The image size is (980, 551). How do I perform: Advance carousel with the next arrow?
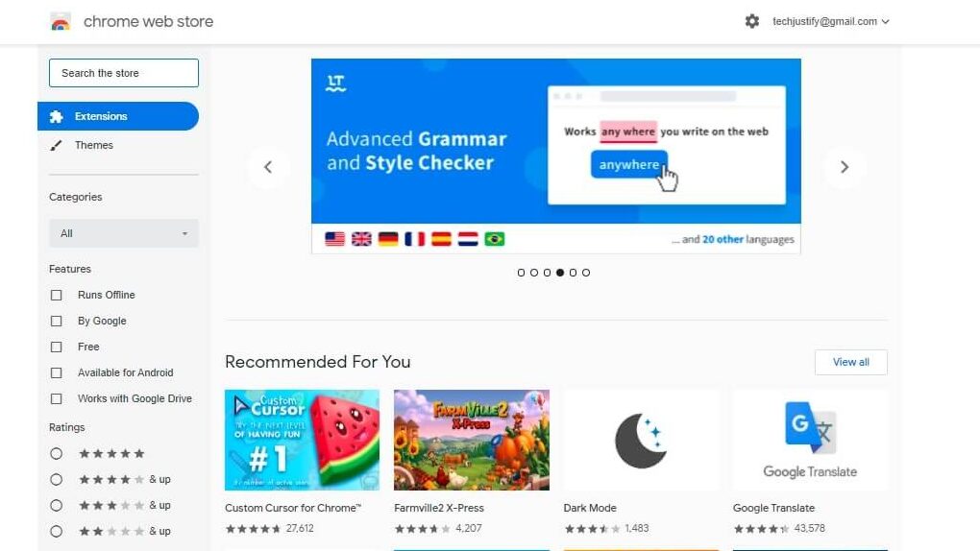[x=845, y=167]
